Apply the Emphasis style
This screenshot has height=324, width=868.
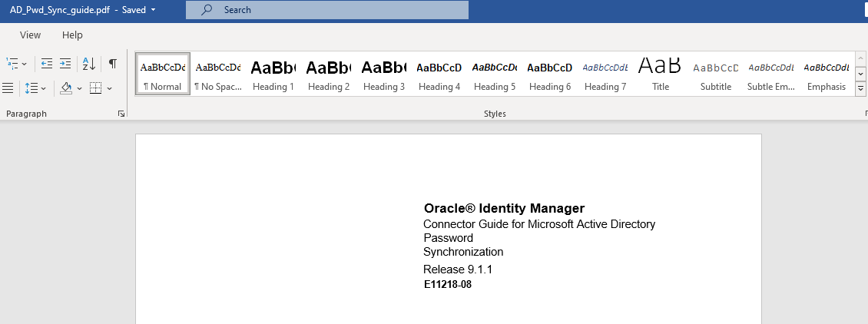(x=827, y=74)
